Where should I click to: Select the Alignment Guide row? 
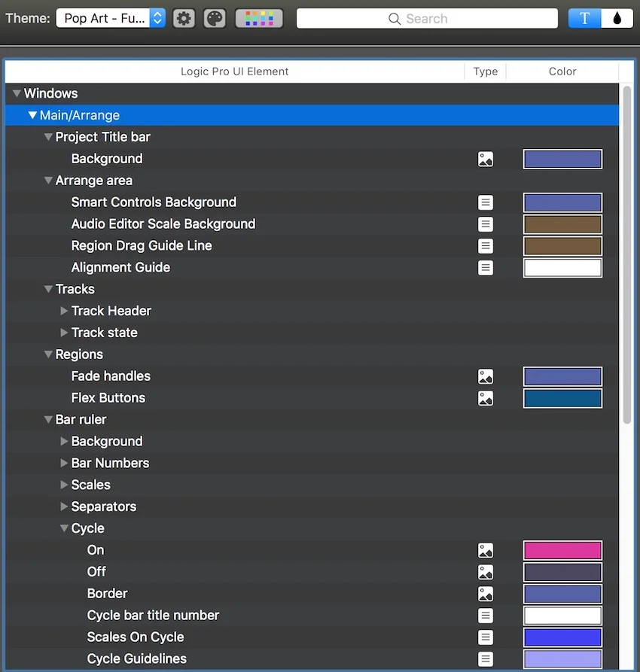pyautogui.click(x=312, y=268)
